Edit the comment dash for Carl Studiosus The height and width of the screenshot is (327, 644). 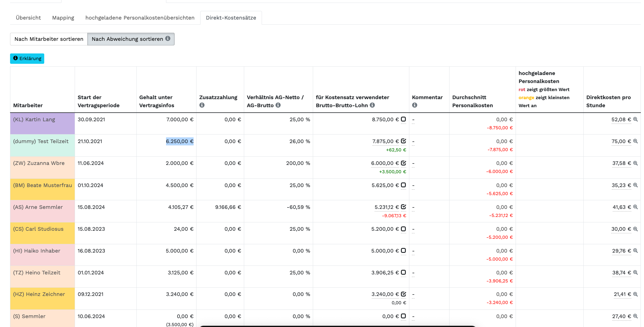click(413, 229)
